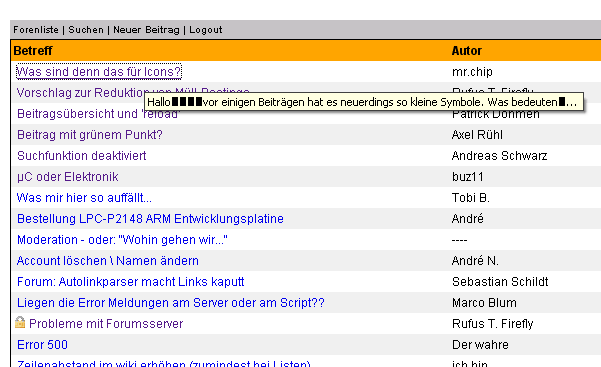Click Rufus T. Firefly in Forumsserver row
This screenshot has height=367, width=601.
click(x=493, y=324)
